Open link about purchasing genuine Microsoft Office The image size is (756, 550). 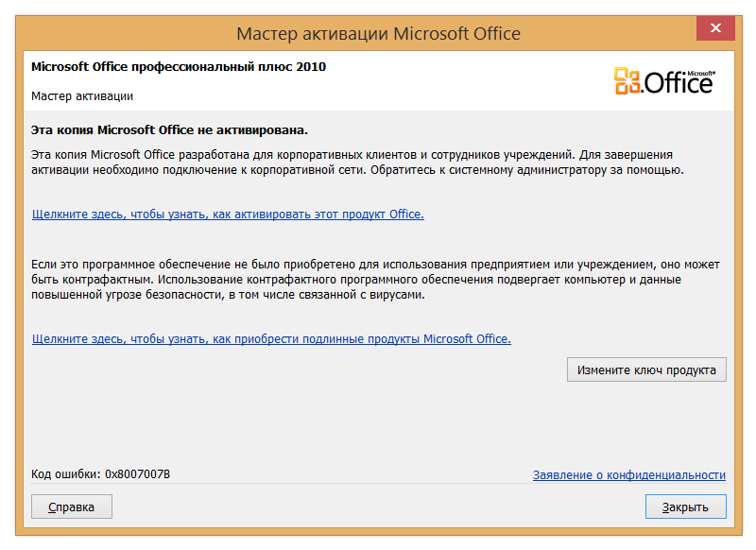271,339
